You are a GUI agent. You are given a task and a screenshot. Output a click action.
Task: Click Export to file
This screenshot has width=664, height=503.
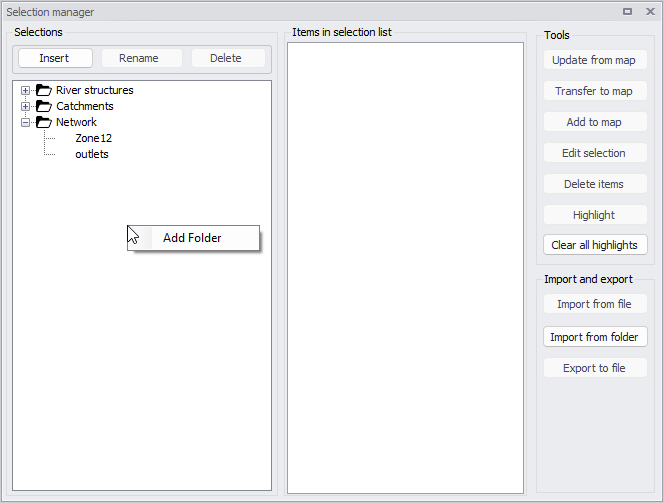click(595, 368)
